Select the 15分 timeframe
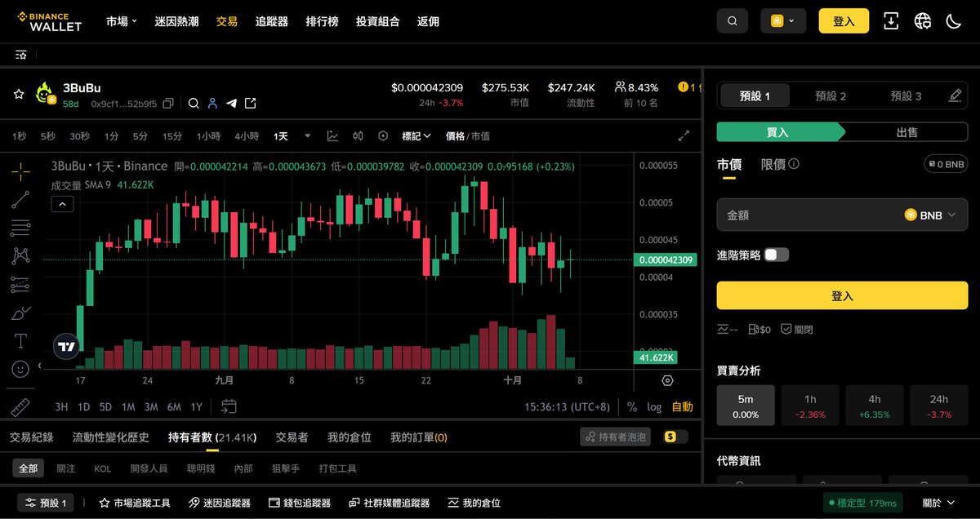 (x=172, y=136)
